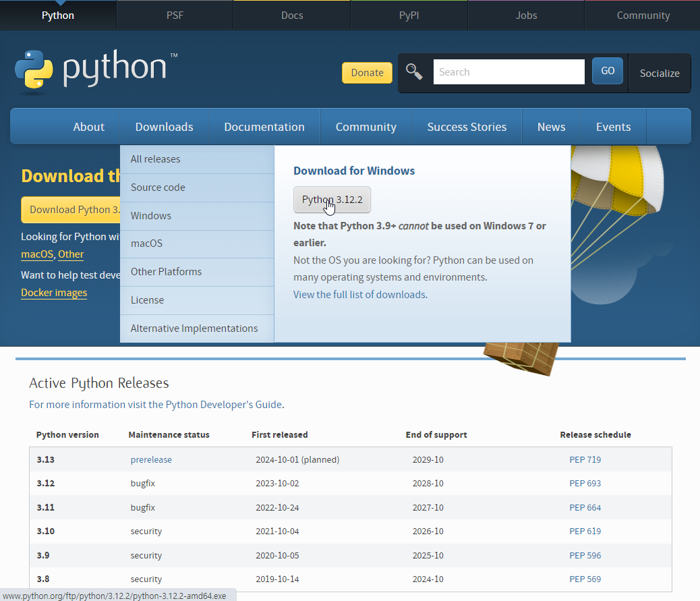This screenshot has width=700, height=601.
Task: Switch to the Docs top tab
Action: click(x=292, y=16)
